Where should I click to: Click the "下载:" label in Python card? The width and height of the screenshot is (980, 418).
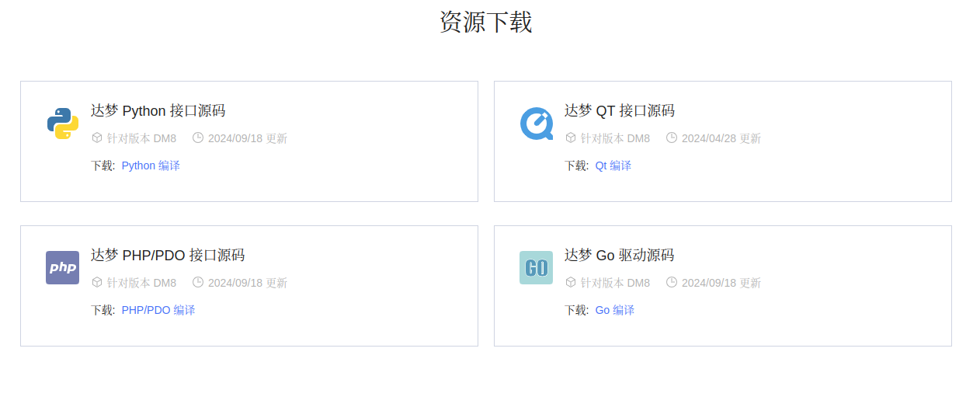[103, 165]
